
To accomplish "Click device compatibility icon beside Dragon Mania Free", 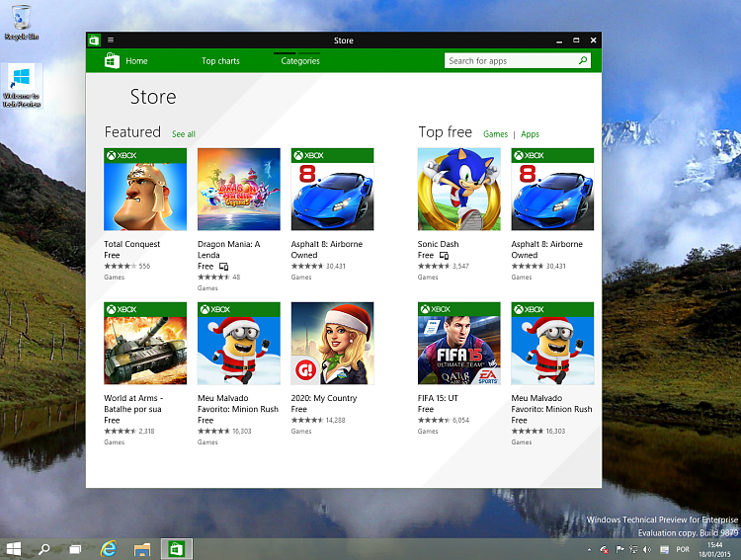I will pyautogui.click(x=223, y=267).
